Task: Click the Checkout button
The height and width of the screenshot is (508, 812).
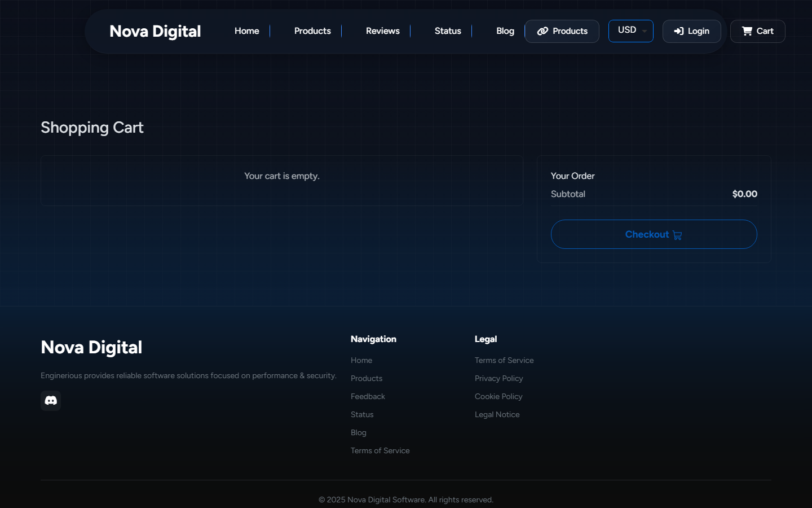Action: point(654,234)
